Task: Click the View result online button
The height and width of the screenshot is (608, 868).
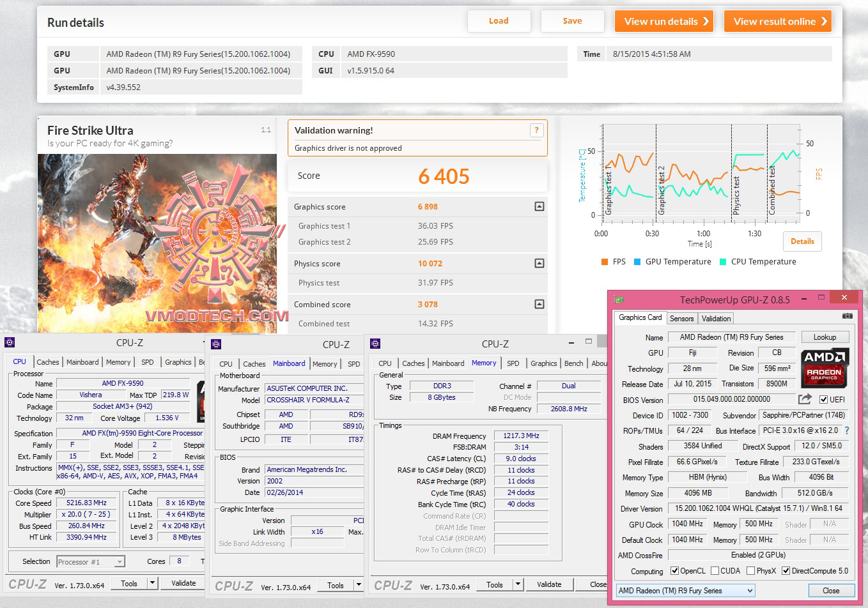Action: 778,21
